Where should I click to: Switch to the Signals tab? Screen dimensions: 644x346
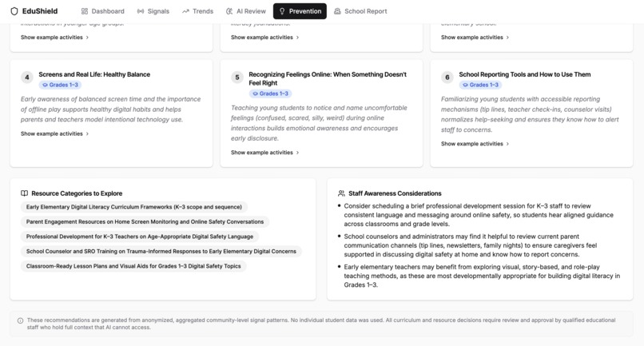click(153, 11)
